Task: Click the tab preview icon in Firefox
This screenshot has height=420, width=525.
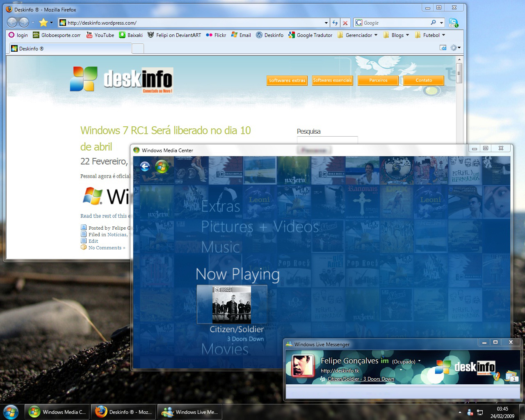Action: click(443, 48)
